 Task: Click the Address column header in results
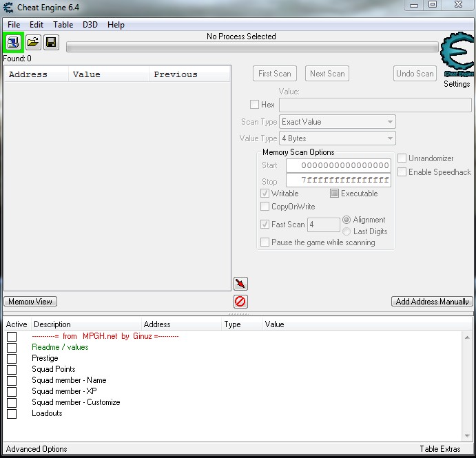click(36, 74)
